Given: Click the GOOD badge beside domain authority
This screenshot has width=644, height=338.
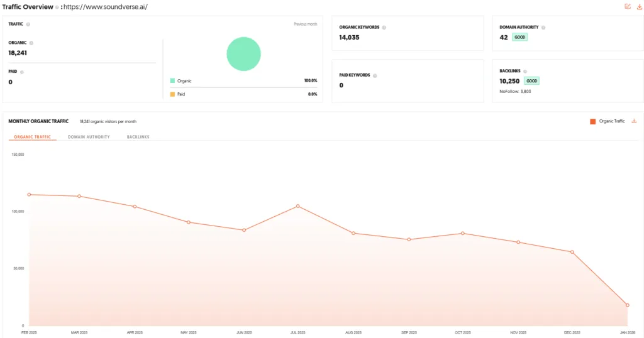Looking at the screenshot, I should click(520, 37).
